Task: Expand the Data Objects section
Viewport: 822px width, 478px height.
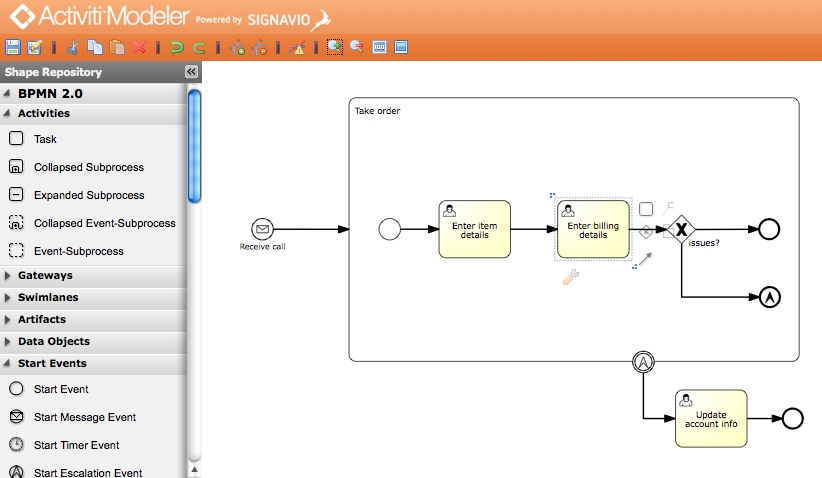Action: click(54, 341)
